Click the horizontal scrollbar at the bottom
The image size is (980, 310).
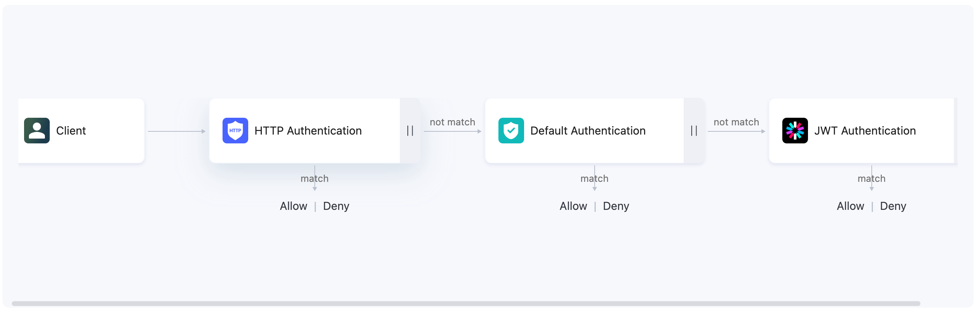click(x=465, y=304)
